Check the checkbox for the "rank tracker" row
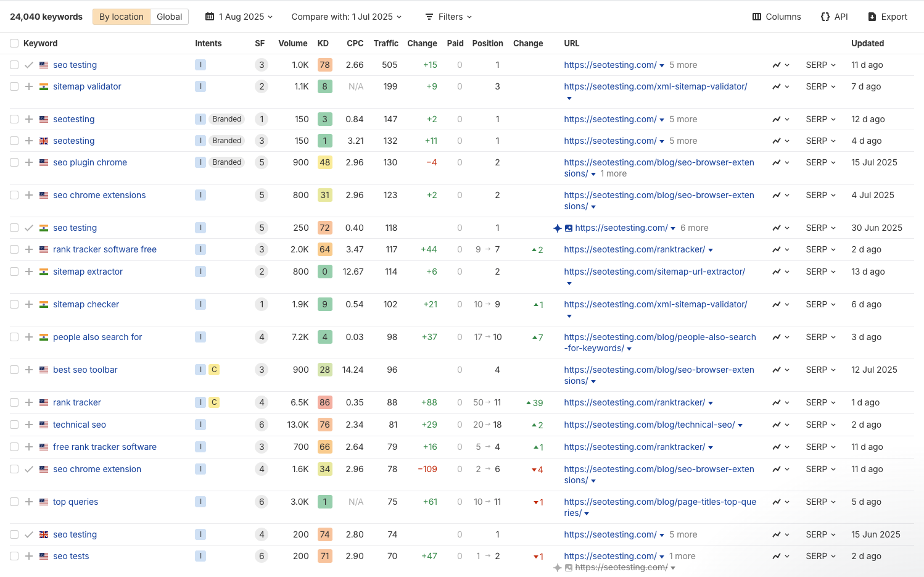Viewport: 924px width, 577px height. click(x=14, y=402)
